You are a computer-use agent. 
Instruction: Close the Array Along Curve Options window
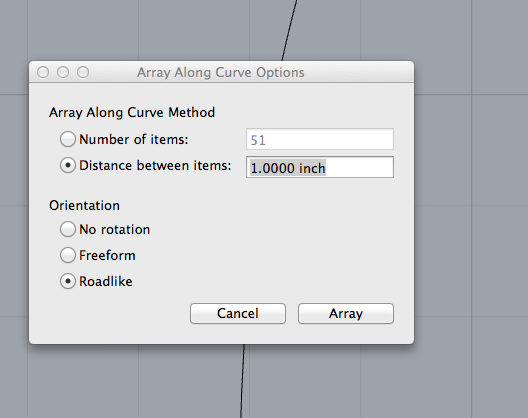pos(43,72)
